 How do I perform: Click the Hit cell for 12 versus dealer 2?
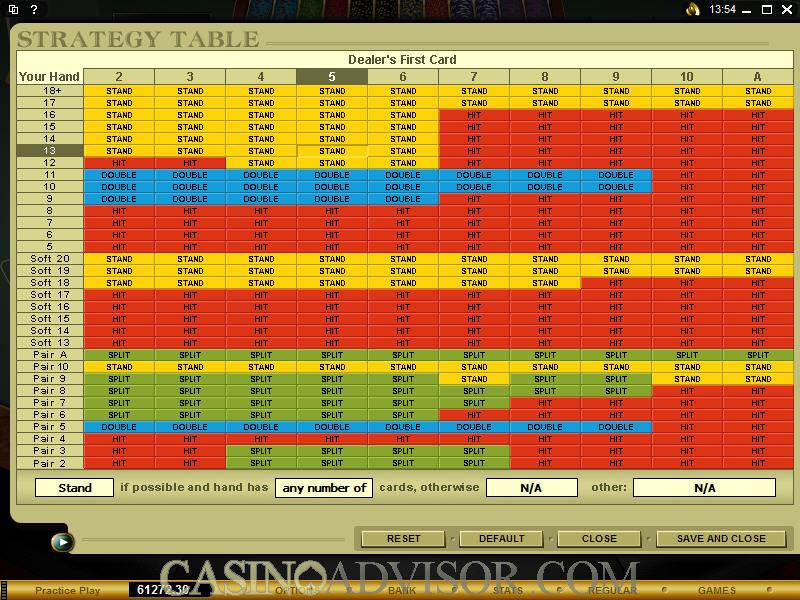click(x=119, y=163)
